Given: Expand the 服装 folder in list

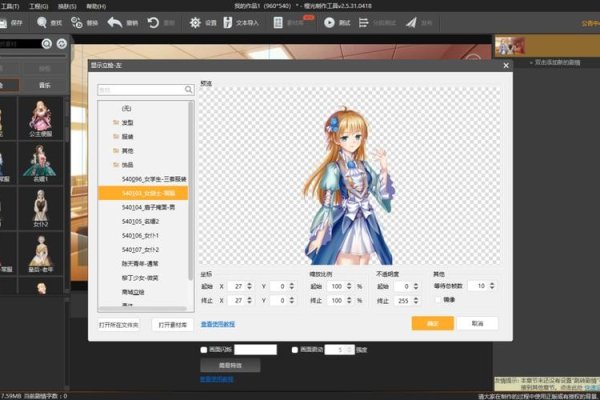Looking at the screenshot, I should click(116, 137).
